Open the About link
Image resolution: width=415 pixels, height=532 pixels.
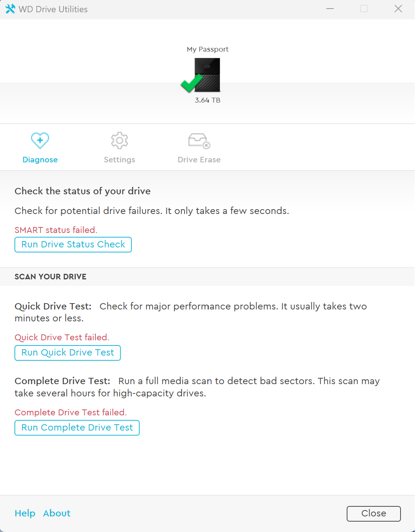coord(57,513)
